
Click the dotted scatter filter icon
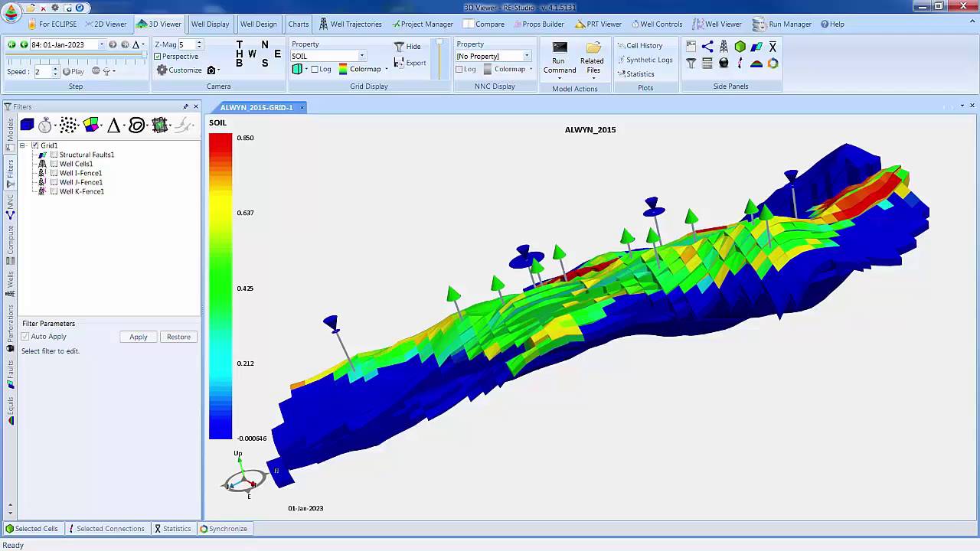[x=68, y=125]
